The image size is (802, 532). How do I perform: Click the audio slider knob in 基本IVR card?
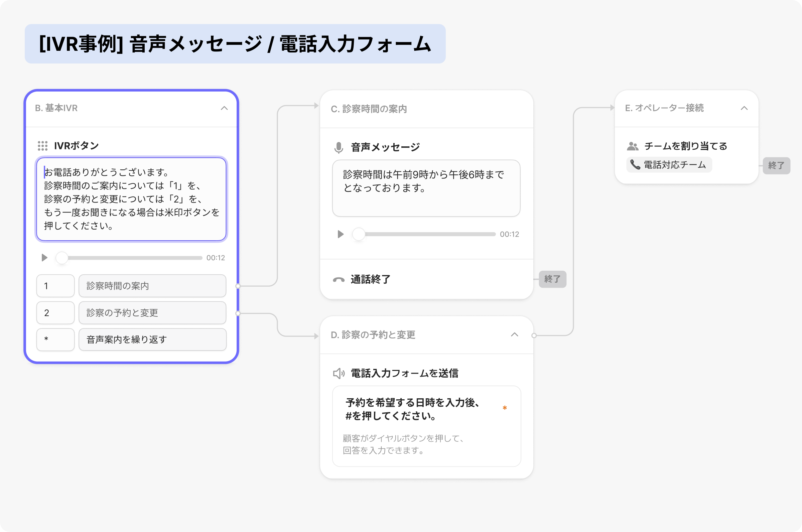tap(62, 258)
